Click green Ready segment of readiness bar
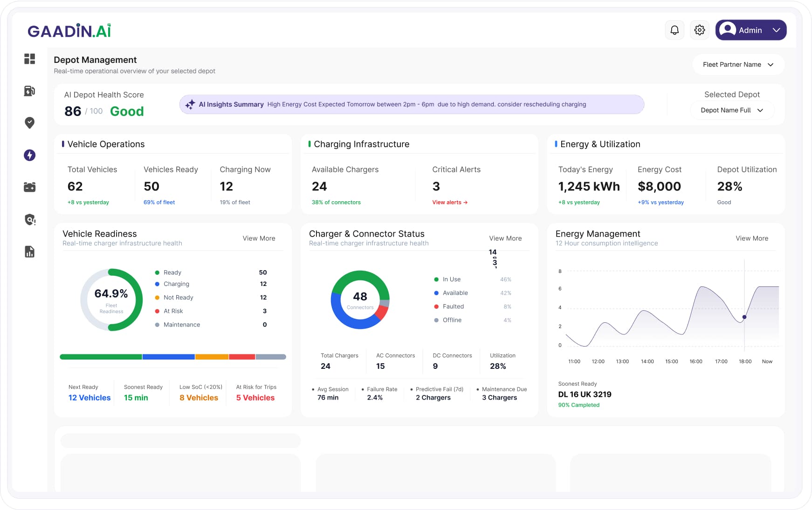Screen dimensions: 812x510 pyautogui.click(x=101, y=357)
